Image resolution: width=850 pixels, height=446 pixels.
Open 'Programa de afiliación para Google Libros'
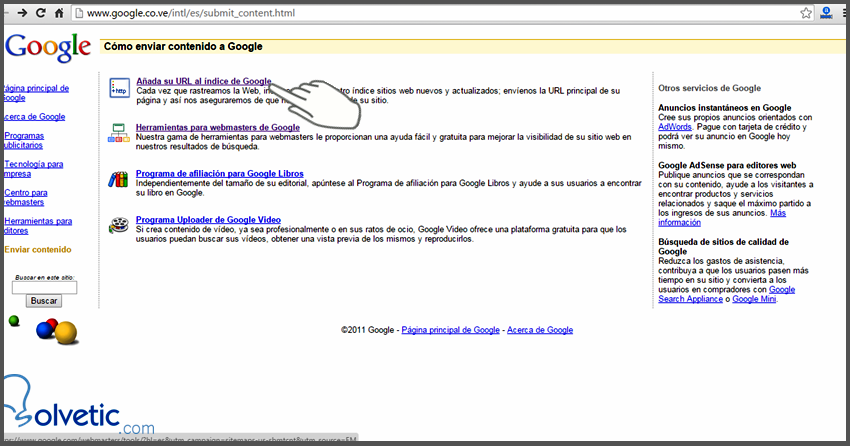[220, 173]
